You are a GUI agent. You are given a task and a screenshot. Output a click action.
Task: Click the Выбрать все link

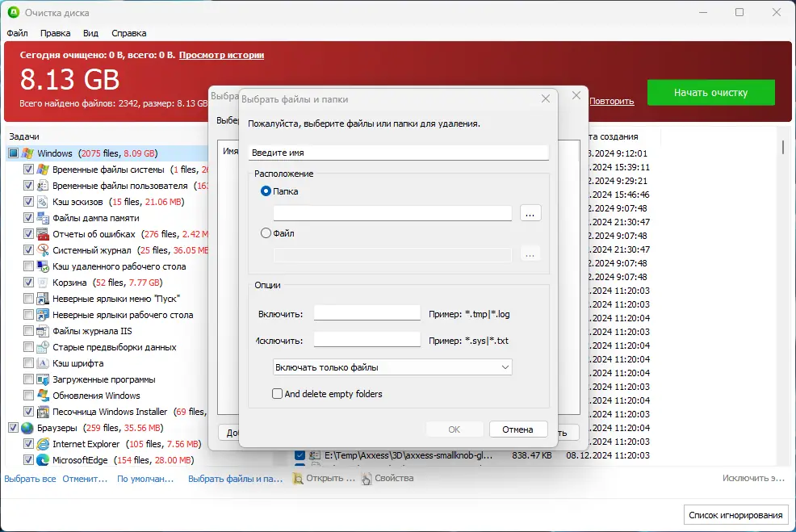[30, 479]
